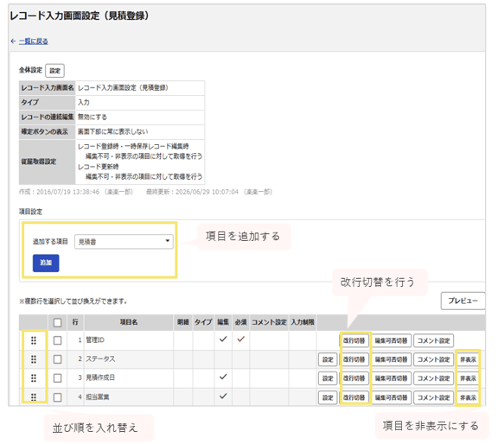Image resolution: width=504 pixels, height=444 pixels.
Task: Click the 一覧に戻る link
Action: pos(34,41)
